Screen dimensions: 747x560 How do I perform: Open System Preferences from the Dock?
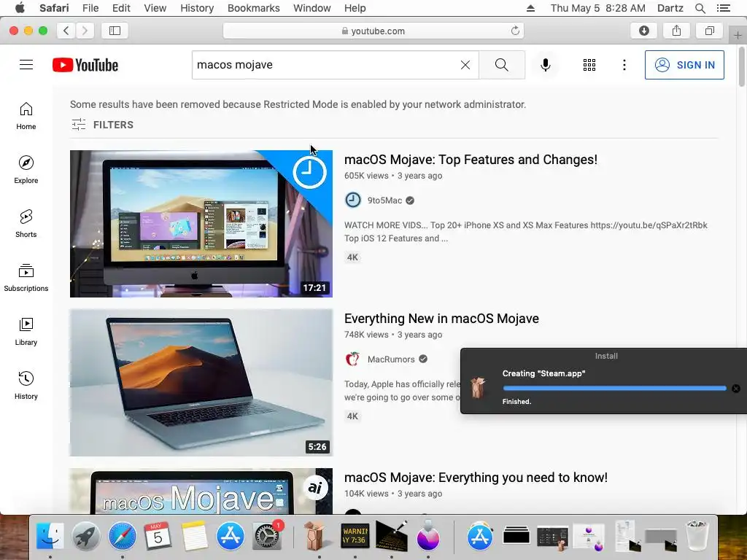pyautogui.click(x=267, y=536)
